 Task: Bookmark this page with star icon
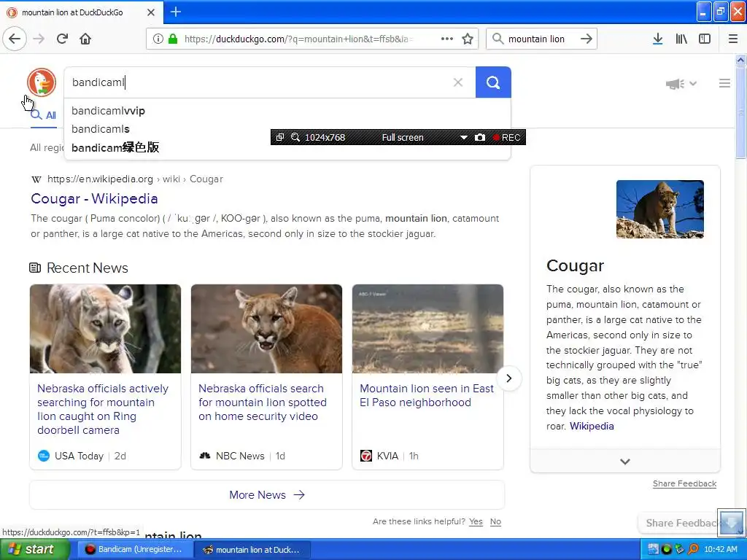tap(468, 39)
